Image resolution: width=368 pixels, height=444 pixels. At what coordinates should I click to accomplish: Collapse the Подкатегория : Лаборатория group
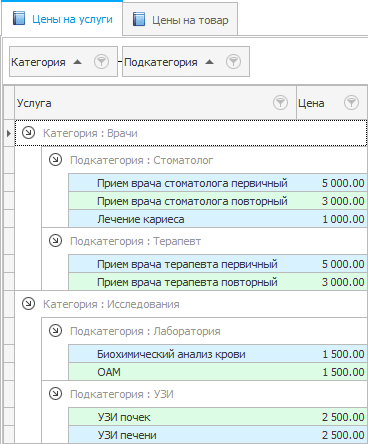(55, 331)
